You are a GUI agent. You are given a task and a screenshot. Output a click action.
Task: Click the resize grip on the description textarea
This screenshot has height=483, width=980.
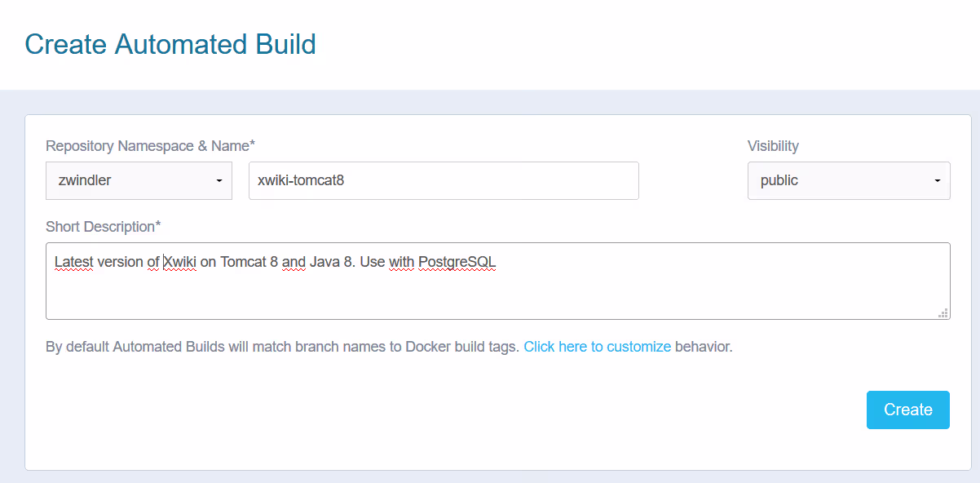click(x=943, y=312)
